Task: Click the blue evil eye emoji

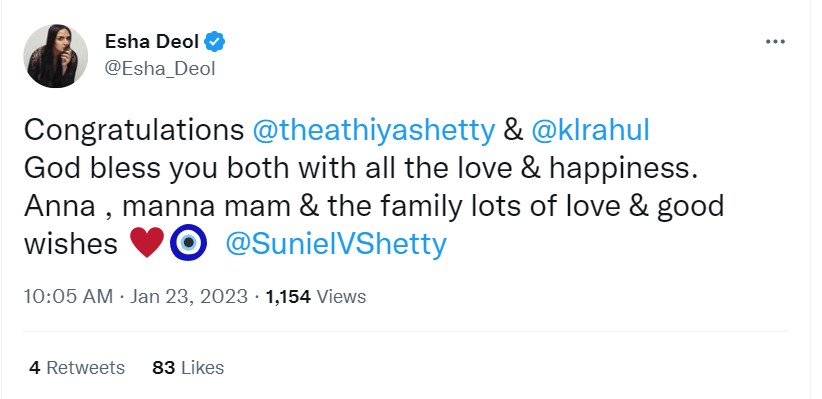Action: click(x=189, y=242)
